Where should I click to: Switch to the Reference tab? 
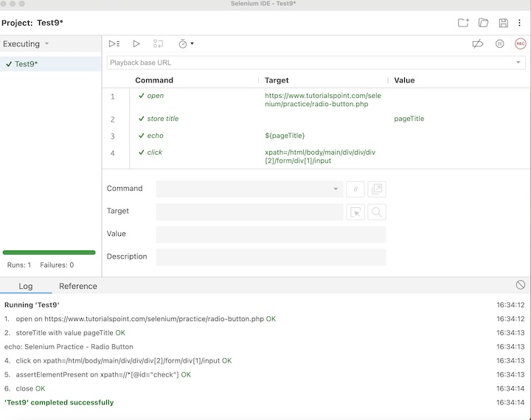pyautogui.click(x=78, y=287)
